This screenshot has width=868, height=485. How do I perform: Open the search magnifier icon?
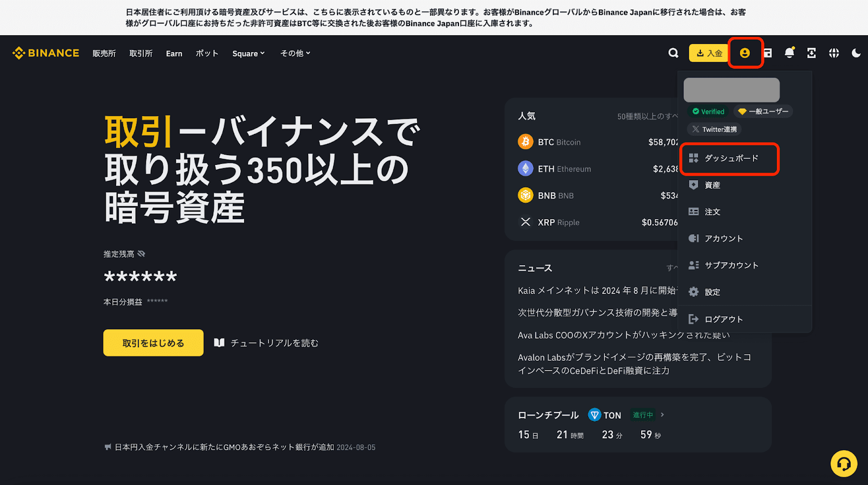(x=673, y=53)
